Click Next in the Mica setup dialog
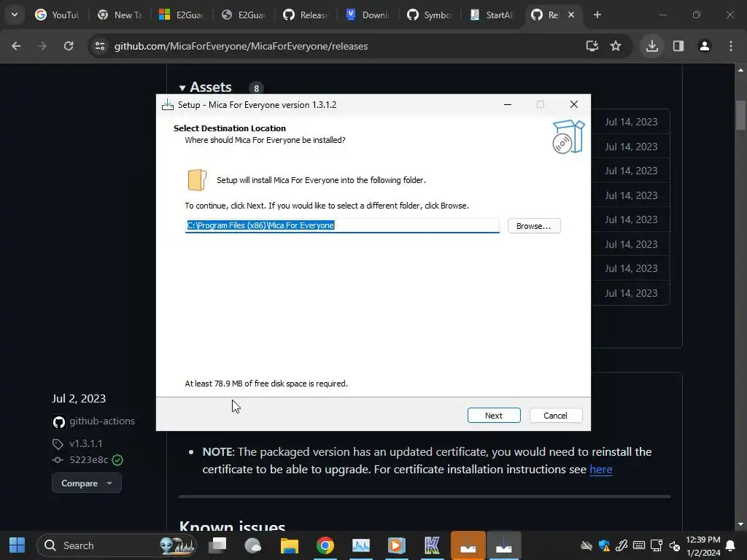Viewport: 747px width, 560px height. (x=494, y=415)
